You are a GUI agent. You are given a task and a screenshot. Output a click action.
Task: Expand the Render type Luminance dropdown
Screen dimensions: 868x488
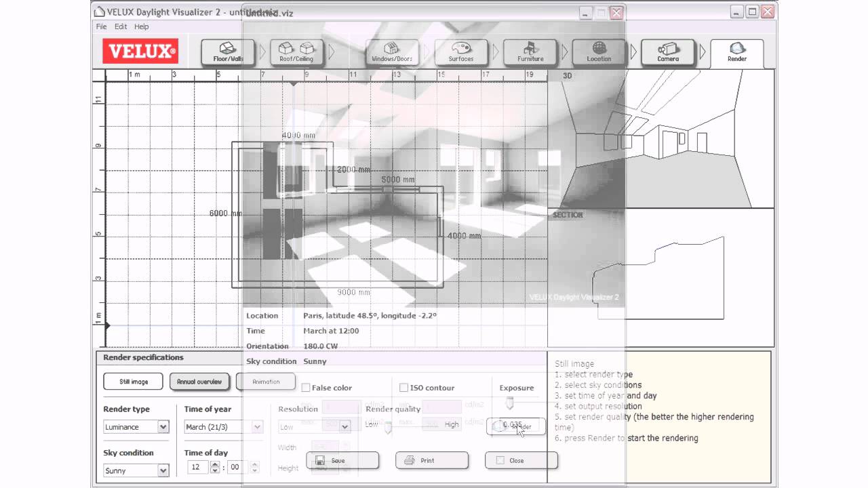pos(163,427)
